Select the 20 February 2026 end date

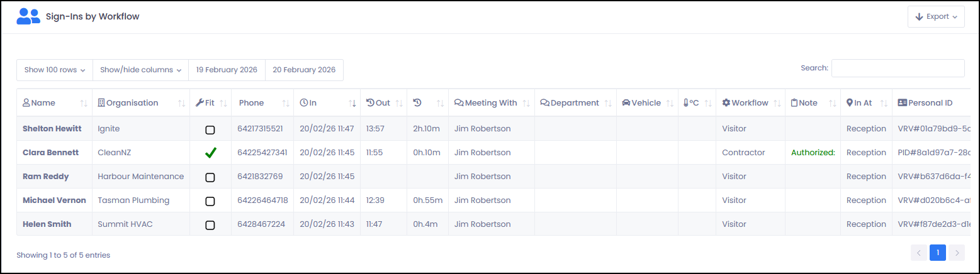(x=304, y=70)
